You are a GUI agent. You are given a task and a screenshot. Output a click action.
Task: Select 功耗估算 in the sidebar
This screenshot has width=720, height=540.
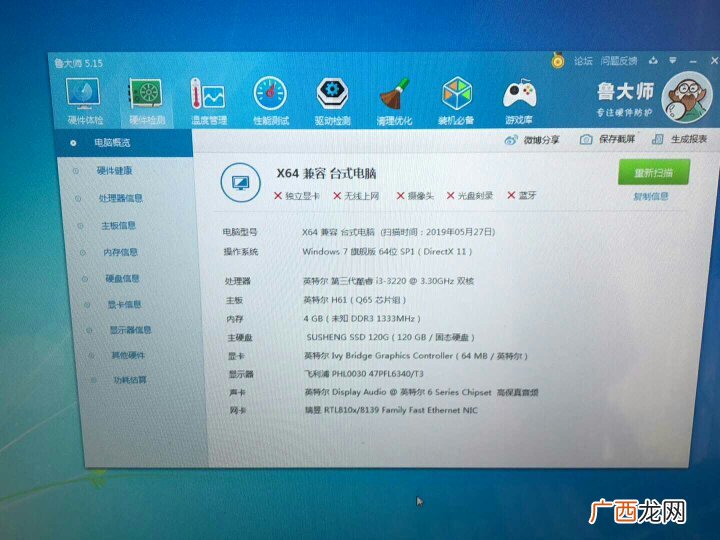pos(129,380)
